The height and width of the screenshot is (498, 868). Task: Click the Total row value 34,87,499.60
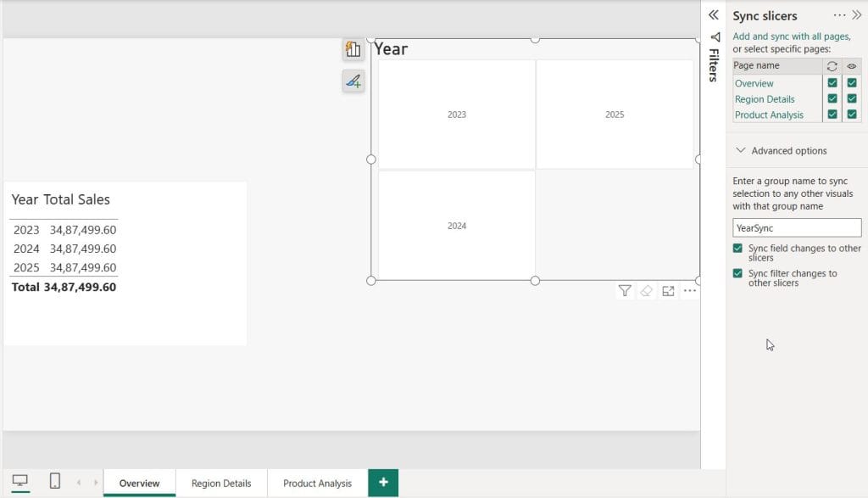tap(80, 287)
